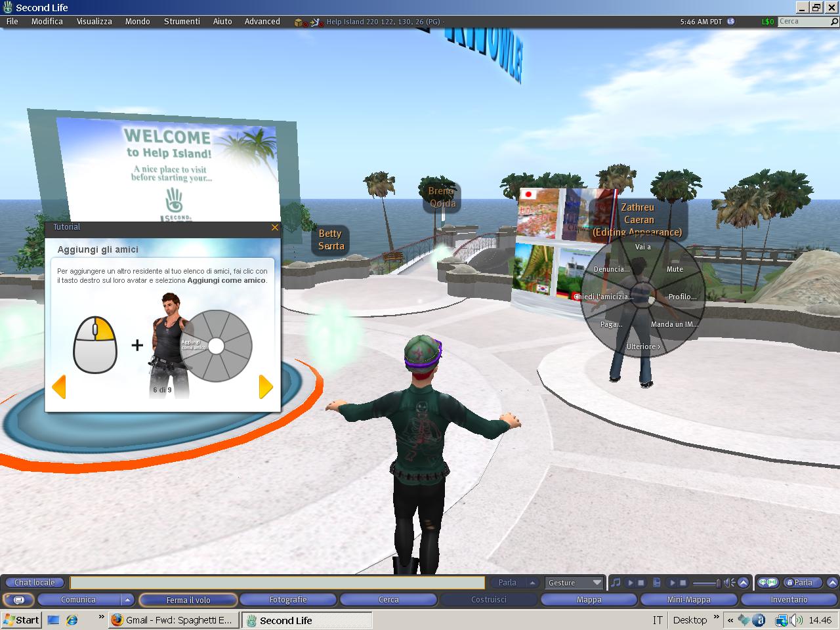Click the music note icon

click(616, 582)
